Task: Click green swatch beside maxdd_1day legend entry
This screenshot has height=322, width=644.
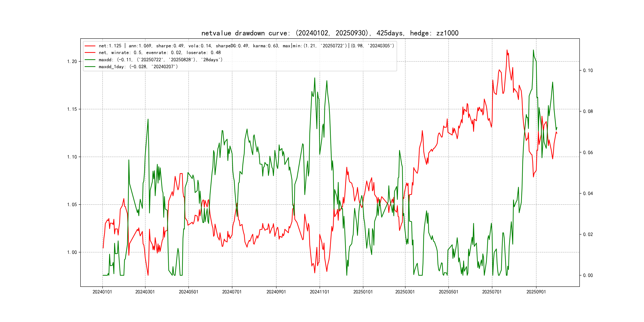Action: pyautogui.click(x=90, y=67)
